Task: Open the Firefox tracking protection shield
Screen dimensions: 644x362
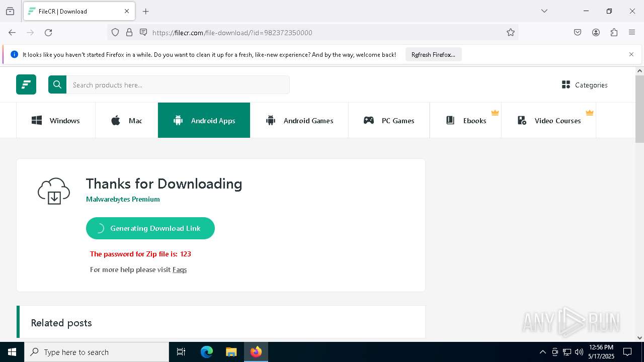Action: click(115, 33)
